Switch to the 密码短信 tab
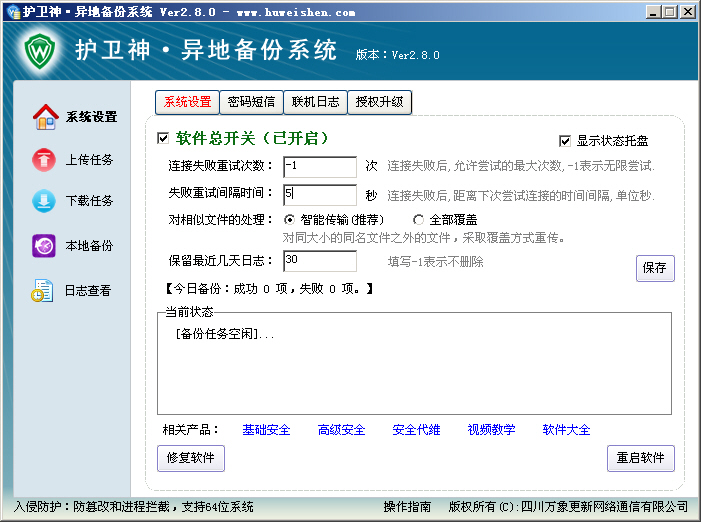This screenshot has height=522, width=701. tap(251, 102)
